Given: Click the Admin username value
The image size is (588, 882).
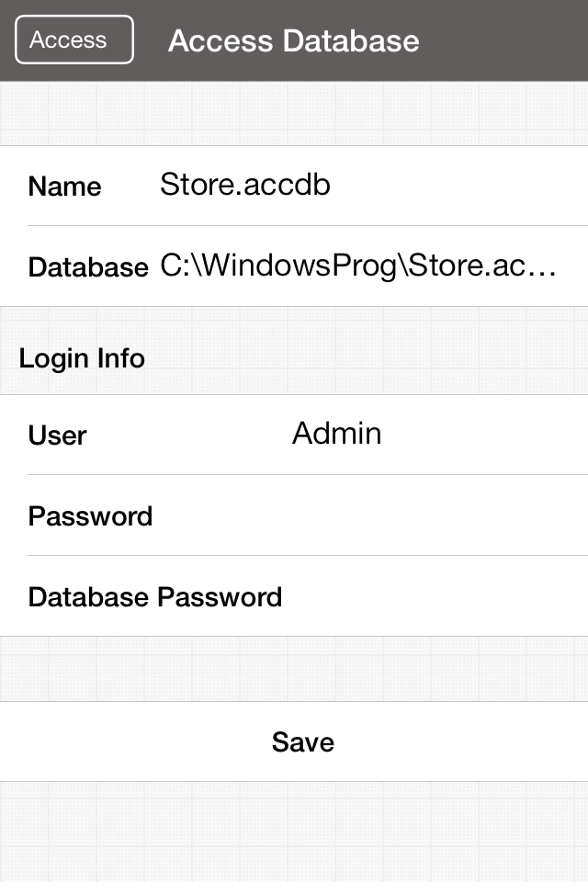Looking at the screenshot, I should pyautogui.click(x=337, y=434).
